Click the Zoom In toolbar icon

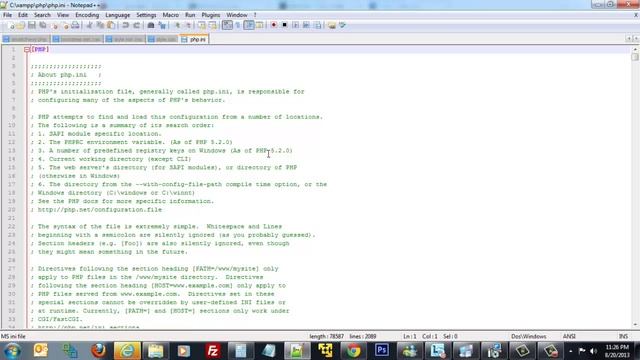tap(177, 25)
